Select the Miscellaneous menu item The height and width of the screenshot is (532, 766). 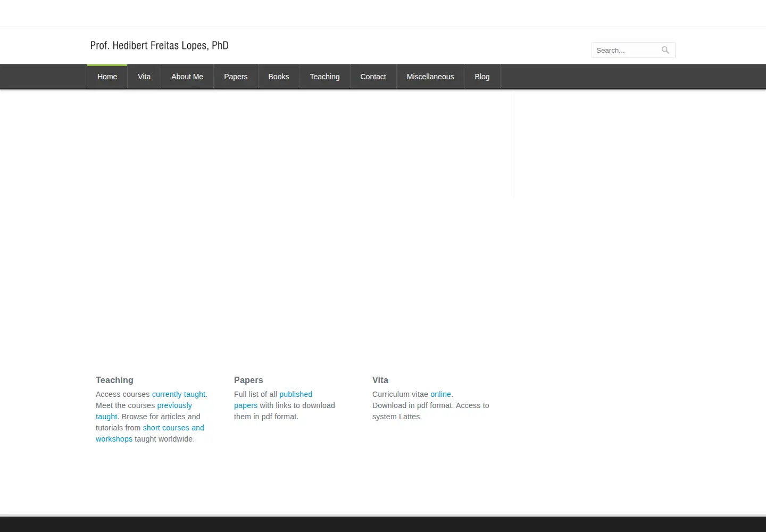(430, 77)
